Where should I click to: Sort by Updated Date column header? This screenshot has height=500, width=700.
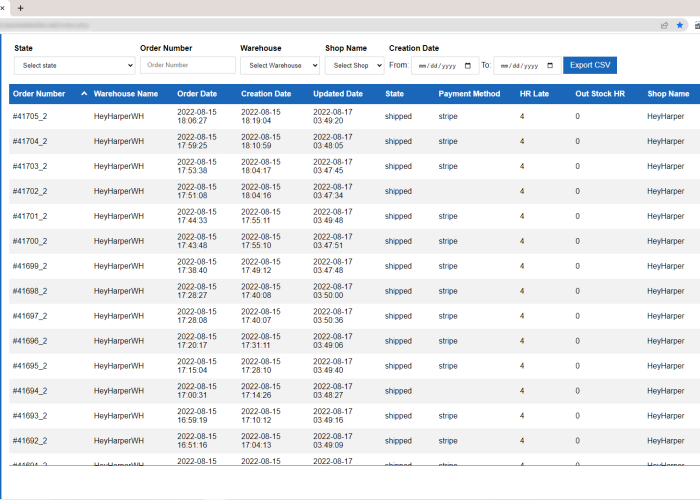338,94
